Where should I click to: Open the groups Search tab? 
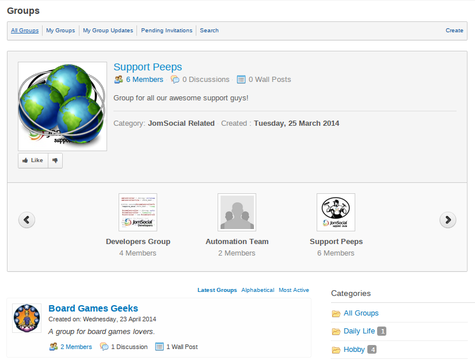click(x=209, y=30)
